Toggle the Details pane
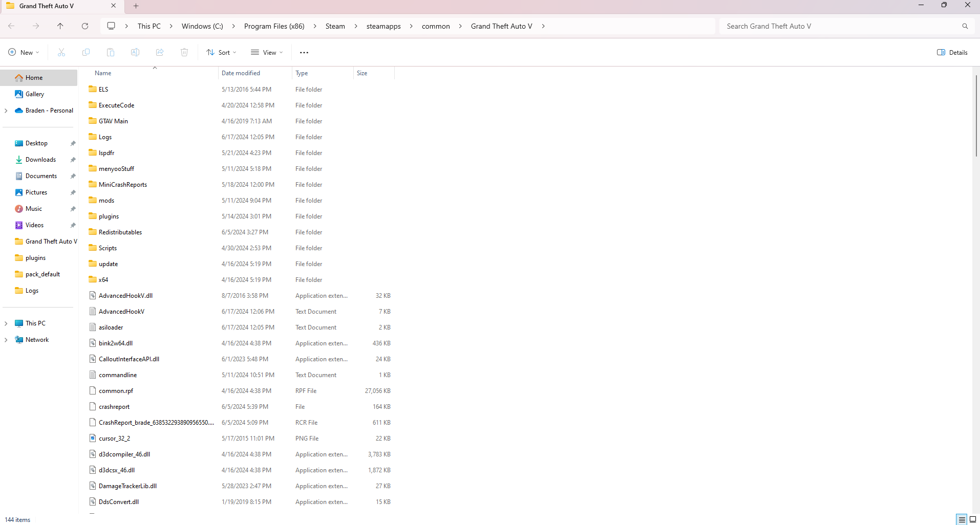The image size is (980, 525). [x=952, y=52]
